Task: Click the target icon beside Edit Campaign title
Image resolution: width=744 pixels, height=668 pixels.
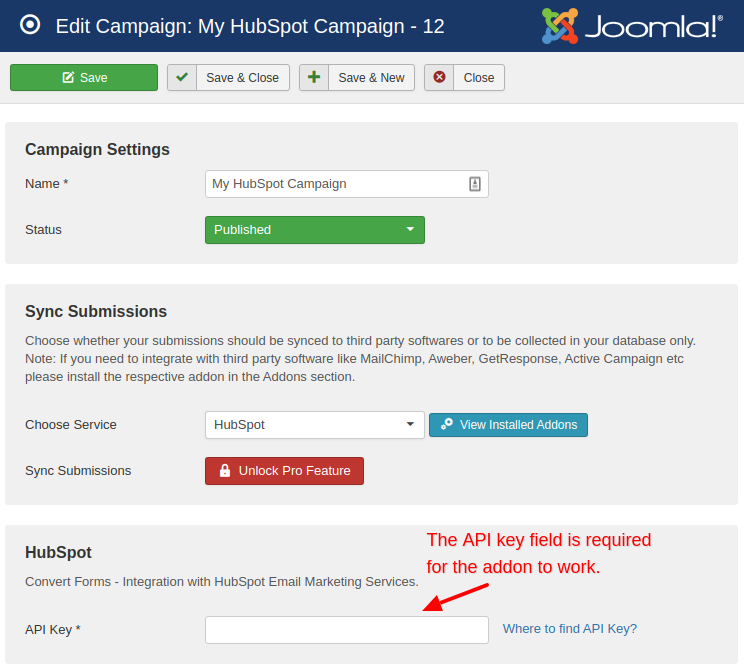Action: tap(30, 25)
